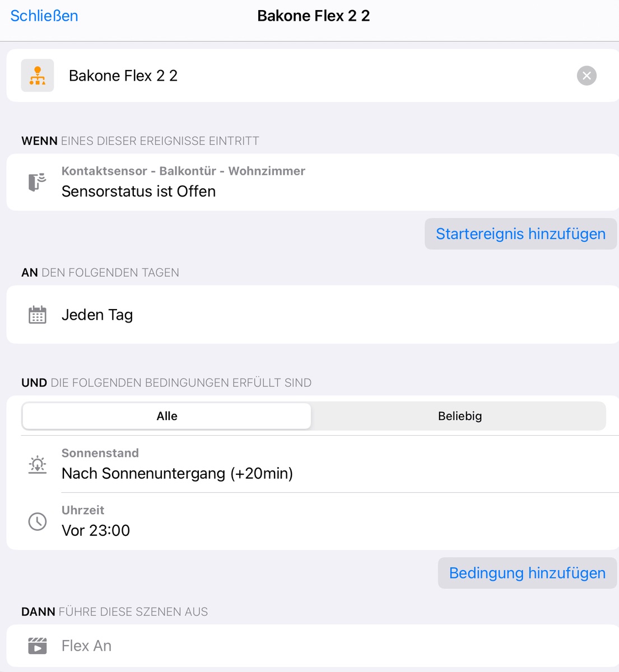Tap the contact sensor door icon

click(x=37, y=182)
